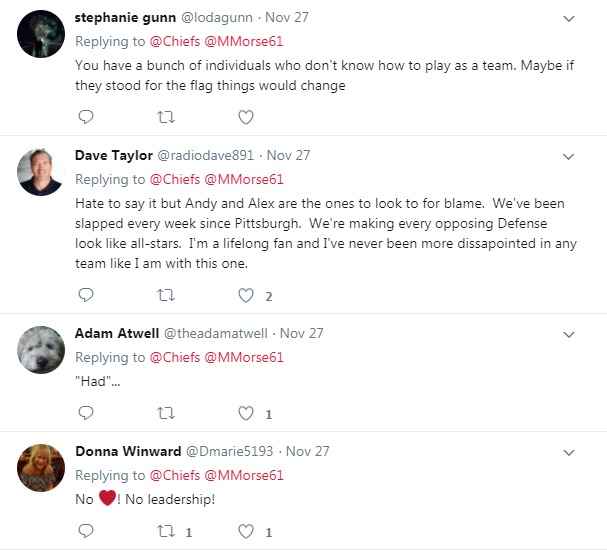Visit the @Chiefs link in Donna Winward's reply
This screenshot has width=607, height=550.
click(174, 475)
